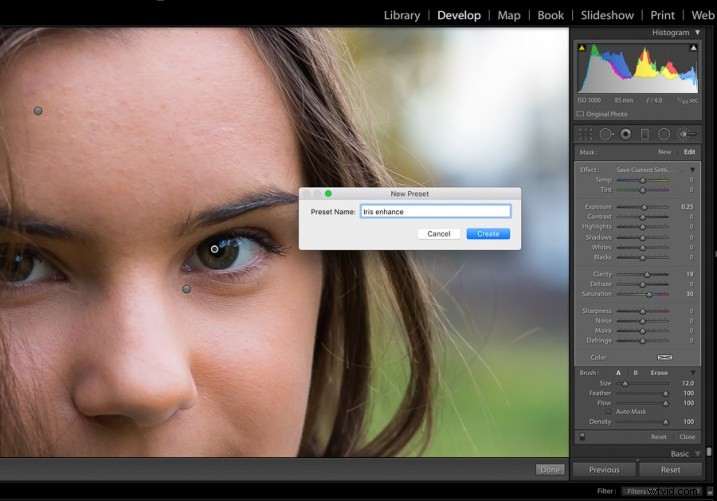Enable the Auto Mask checkbox

[x=609, y=411]
